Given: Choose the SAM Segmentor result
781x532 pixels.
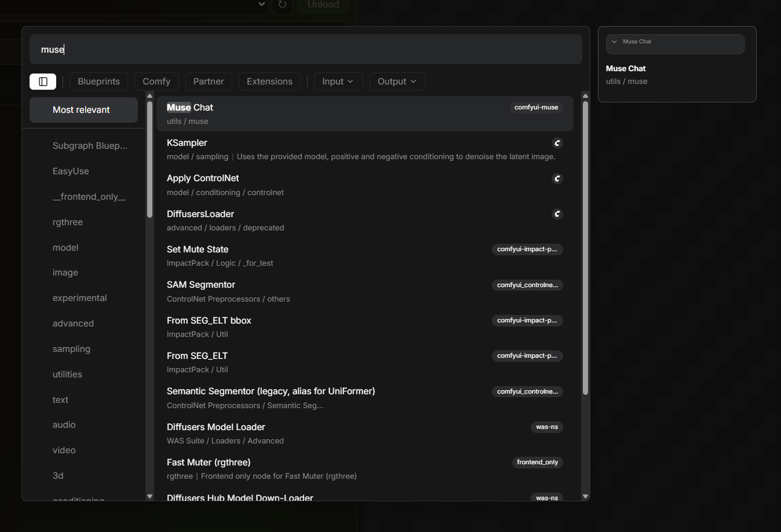Looking at the screenshot, I should click(365, 291).
